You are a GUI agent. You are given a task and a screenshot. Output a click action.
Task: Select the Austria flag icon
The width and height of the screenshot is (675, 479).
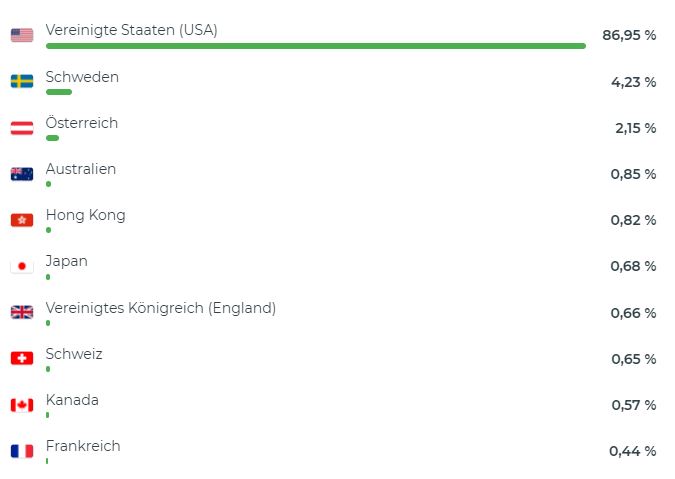[x=22, y=128]
